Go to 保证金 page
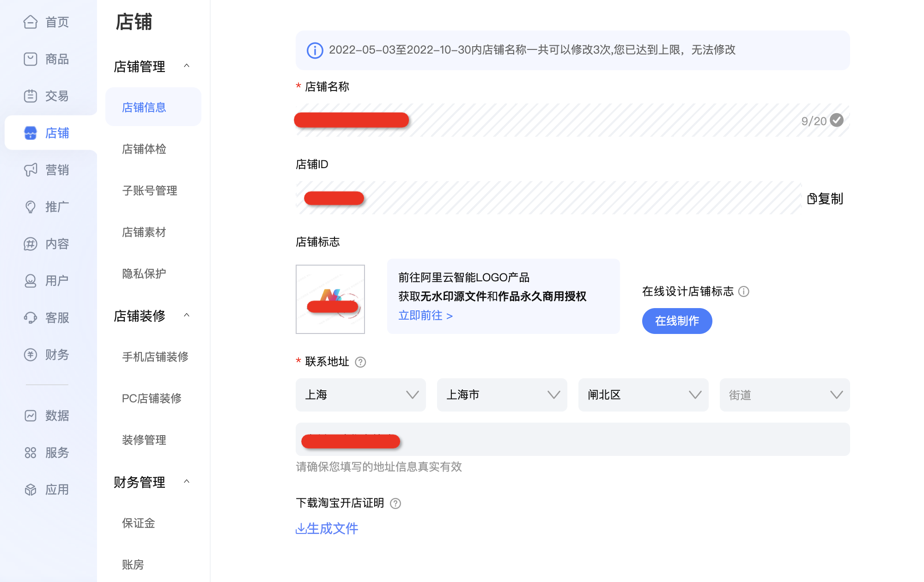The width and height of the screenshot is (924, 582). tap(139, 523)
